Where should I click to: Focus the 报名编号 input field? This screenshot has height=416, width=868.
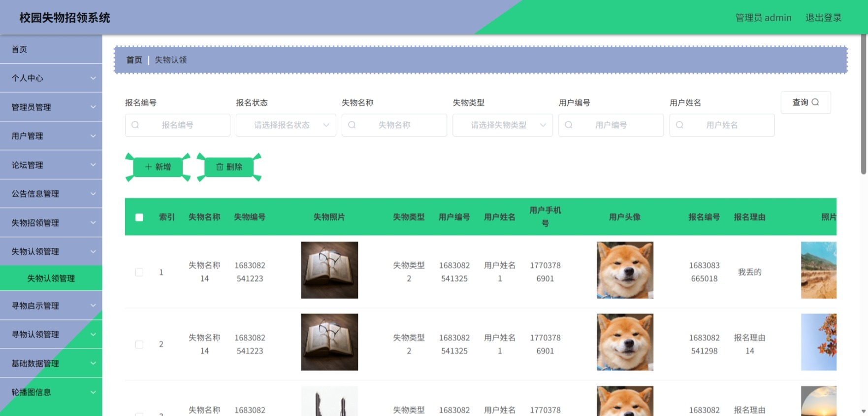click(178, 125)
